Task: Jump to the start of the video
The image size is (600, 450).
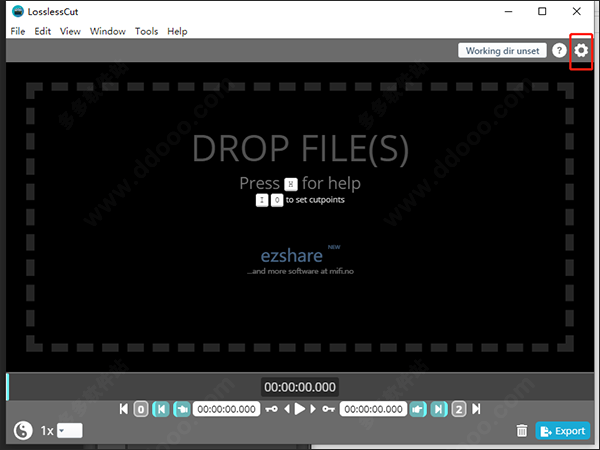Action: (x=124, y=409)
